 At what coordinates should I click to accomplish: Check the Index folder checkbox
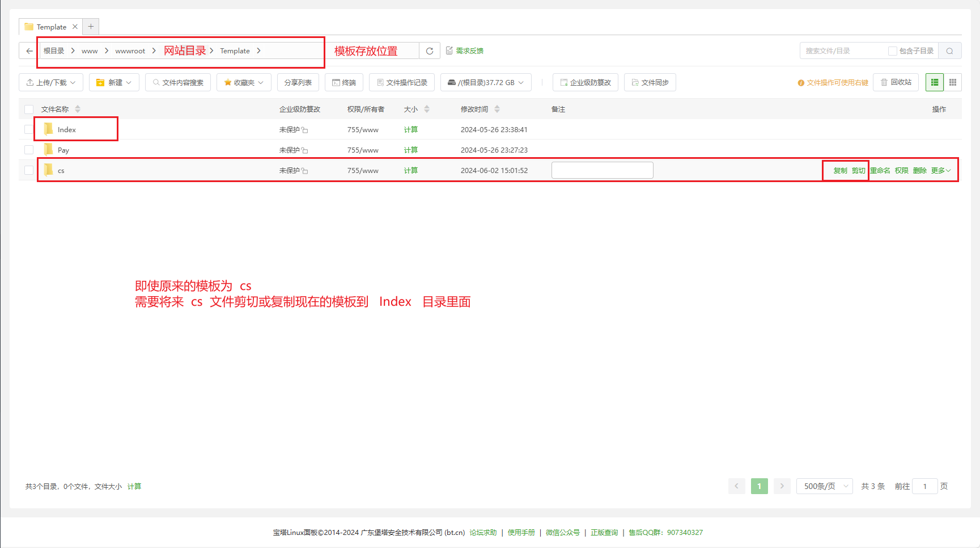(29, 129)
